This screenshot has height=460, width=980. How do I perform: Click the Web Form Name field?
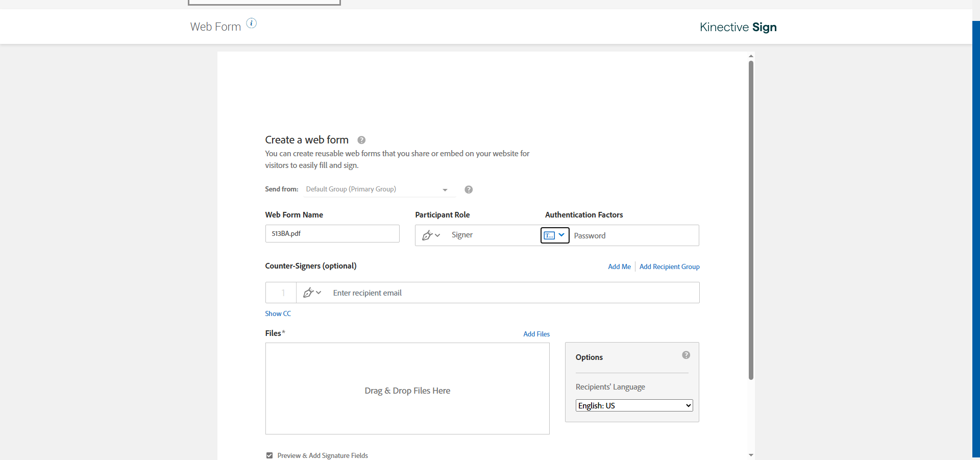tap(332, 234)
